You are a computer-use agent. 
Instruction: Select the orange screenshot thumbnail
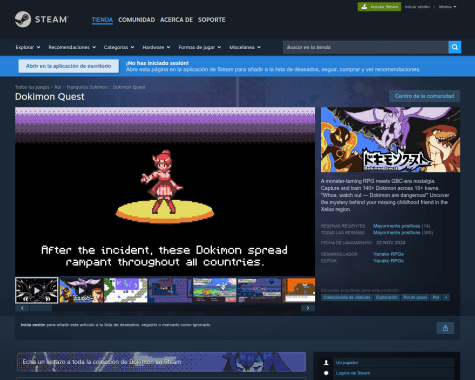[x=299, y=290]
